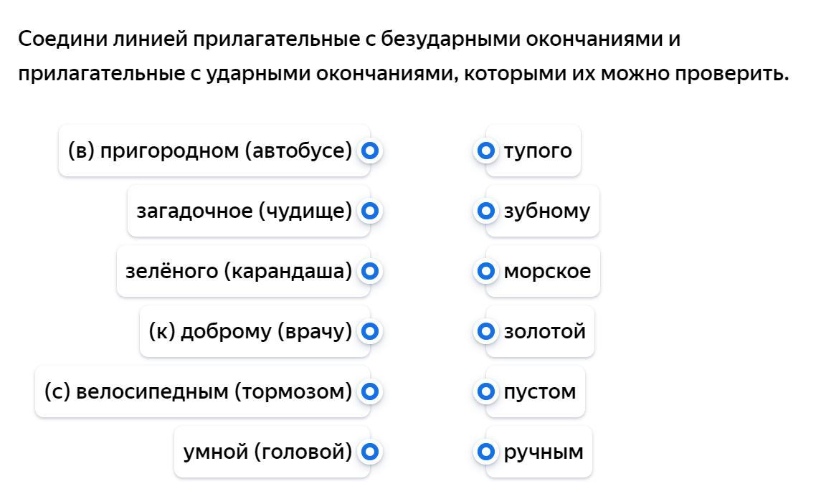The image size is (821, 504).
Task: Click connector dot beside «загадочное (чудище)»
Action: pyautogui.click(x=369, y=211)
